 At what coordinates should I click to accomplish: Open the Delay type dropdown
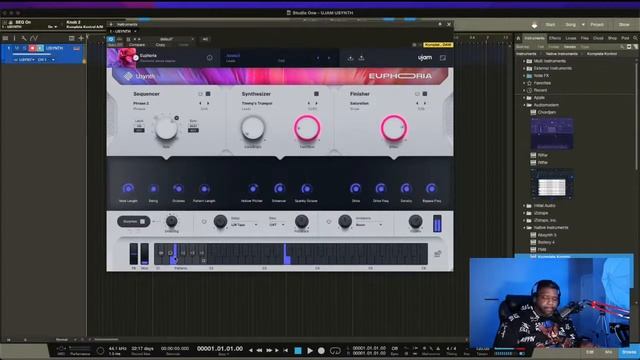point(244,225)
